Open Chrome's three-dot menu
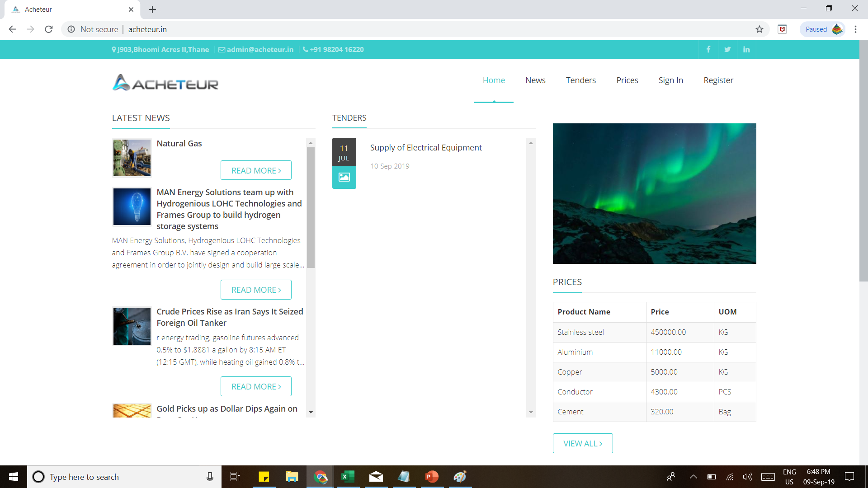This screenshot has width=868, height=488. pos(855,29)
